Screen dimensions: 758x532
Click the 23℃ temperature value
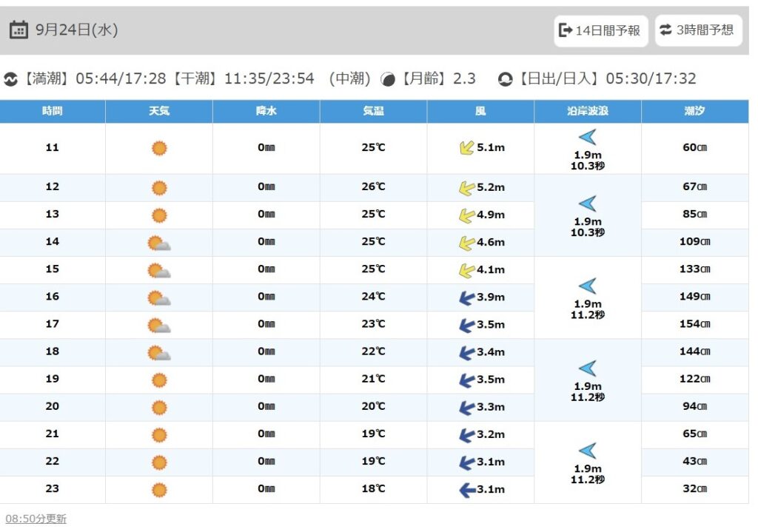(373, 324)
